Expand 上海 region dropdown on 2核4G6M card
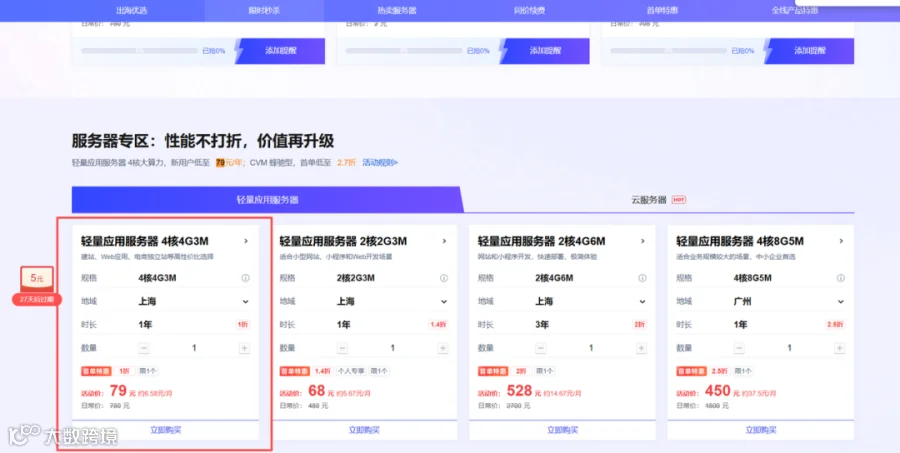The width and height of the screenshot is (900, 453). click(591, 301)
